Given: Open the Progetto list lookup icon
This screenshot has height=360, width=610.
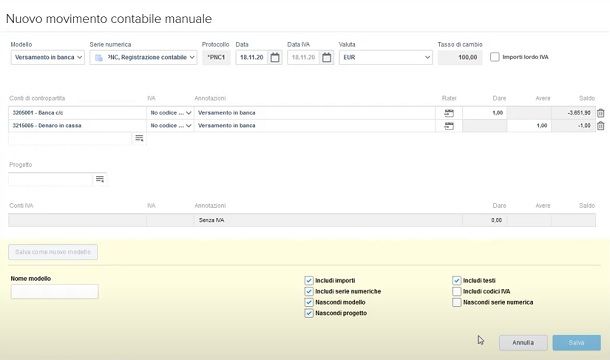Looking at the screenshot, I should [x=100, y=179].
